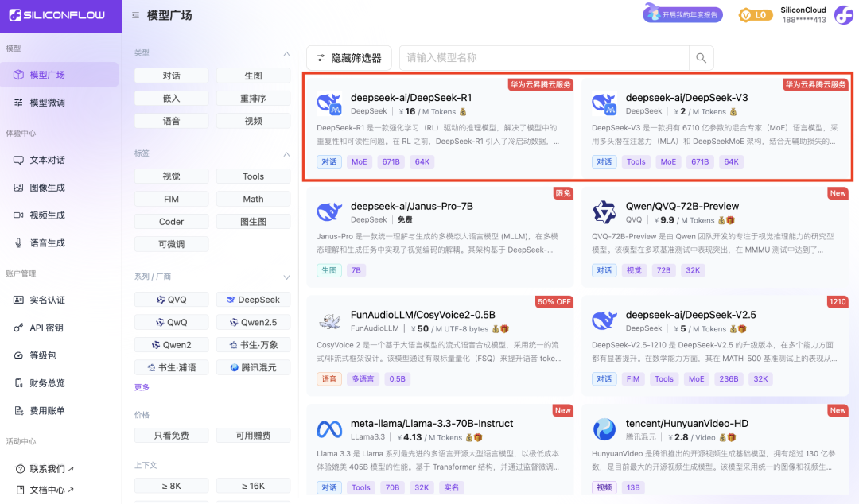Screen dimensions: 859x504
Task: Click the 开启我的年度报告 banner
Action: coord(682,14)
